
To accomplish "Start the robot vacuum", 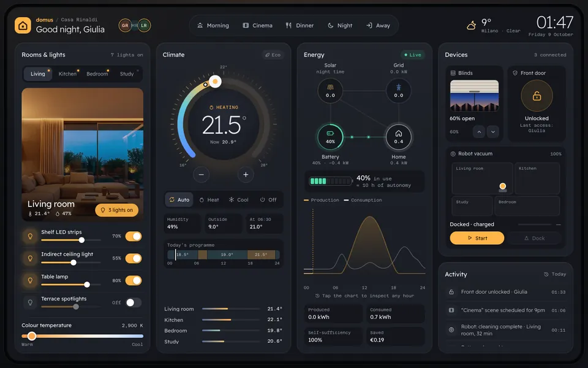I will click(477, 238).
